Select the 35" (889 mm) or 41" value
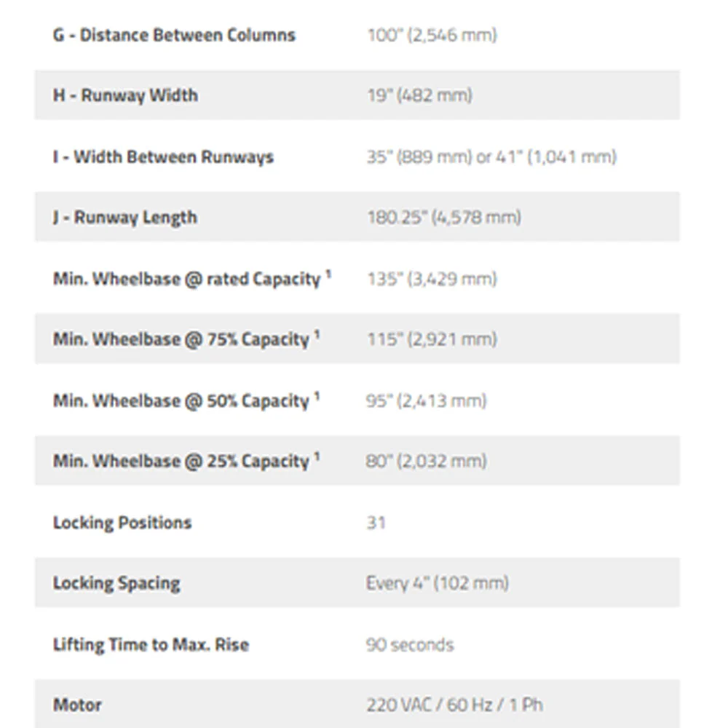Screen dimensions: 728x728 (x=491, y=157)
